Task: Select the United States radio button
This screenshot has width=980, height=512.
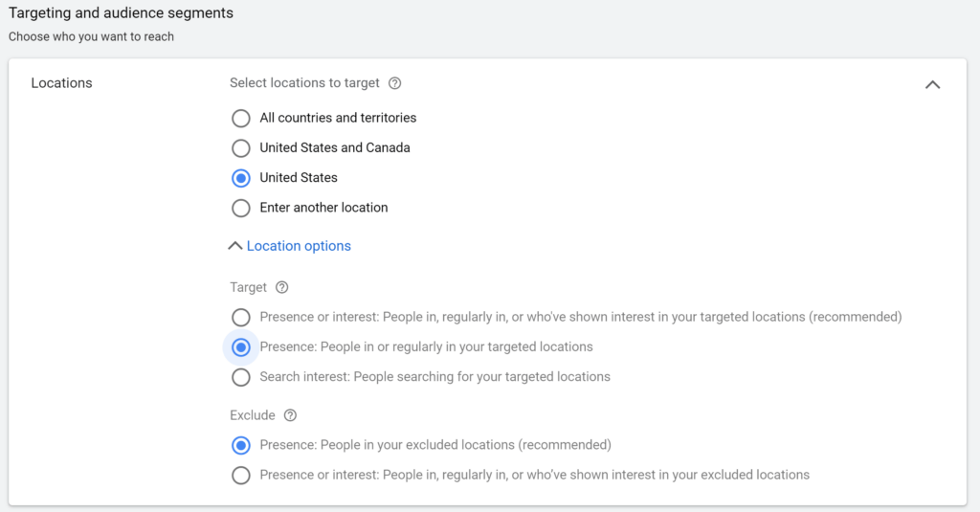Action: click(x=240, y=178)
